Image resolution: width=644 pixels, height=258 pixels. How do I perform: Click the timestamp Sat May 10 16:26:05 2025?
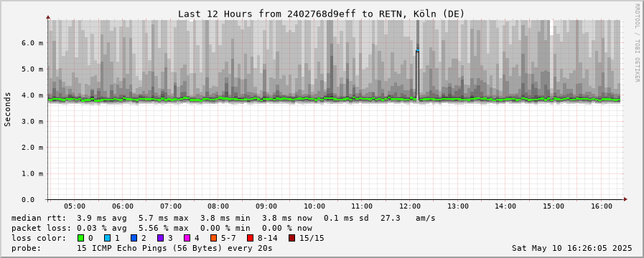click(572, 248)
